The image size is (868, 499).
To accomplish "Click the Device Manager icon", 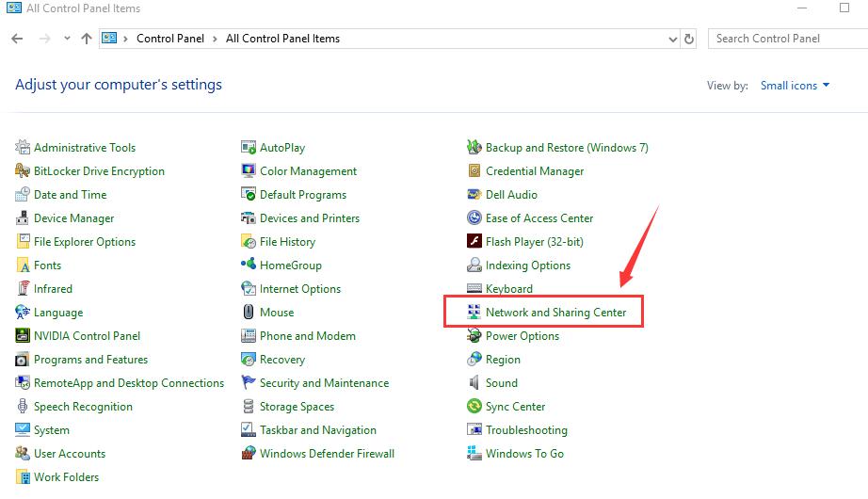I will [23, 218].
